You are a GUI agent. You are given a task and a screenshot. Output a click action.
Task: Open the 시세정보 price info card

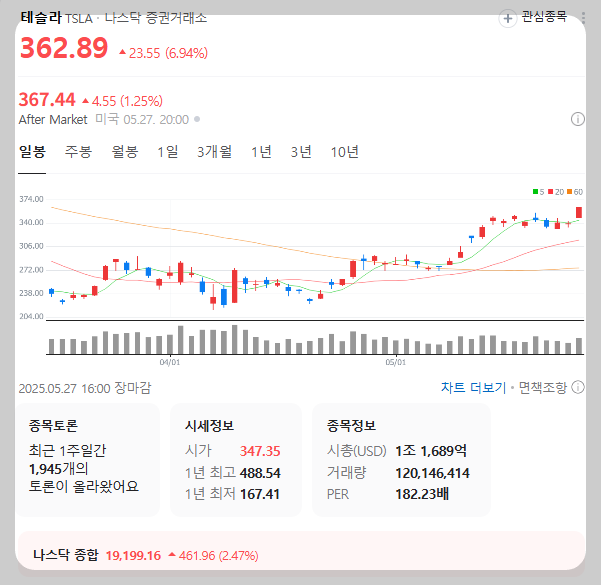point(236,460)
